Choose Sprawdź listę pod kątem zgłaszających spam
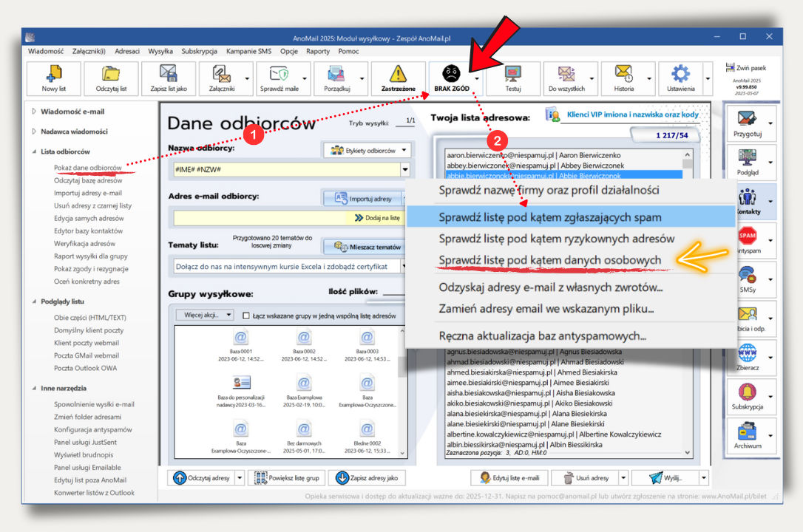 pos(571,217)
